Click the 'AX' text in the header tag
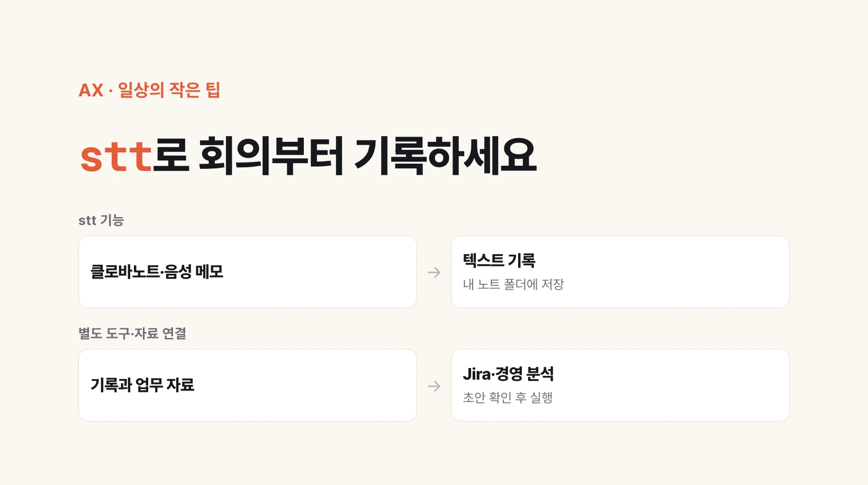 [91, 90]
